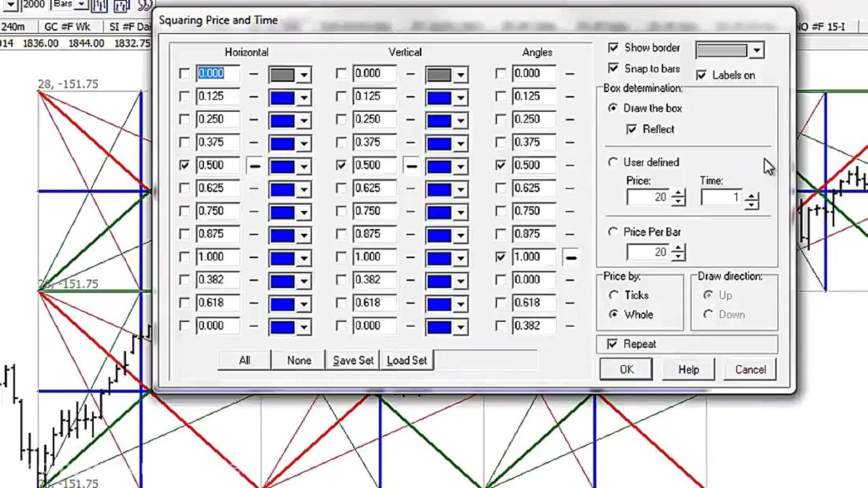The height and width of the screenshot is (488, 868).
Task: Enable the Show border checkbox
Action: click(x=613, y=47)
